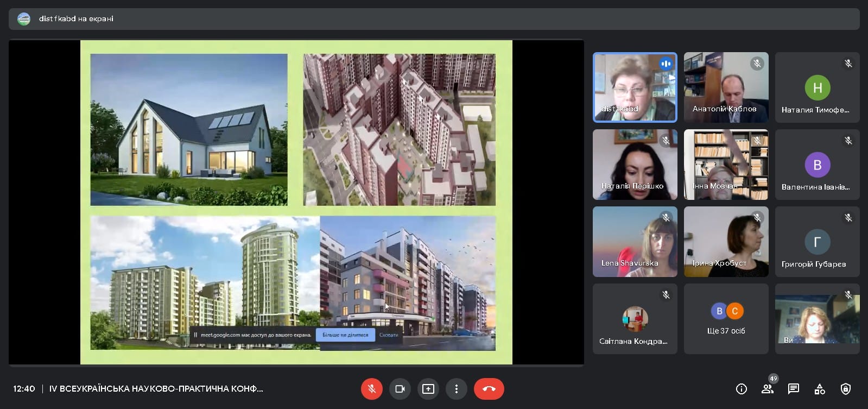
Task: Click the presenter avatar next to 'distfkabd на екрані'
Action: point(24,18)
